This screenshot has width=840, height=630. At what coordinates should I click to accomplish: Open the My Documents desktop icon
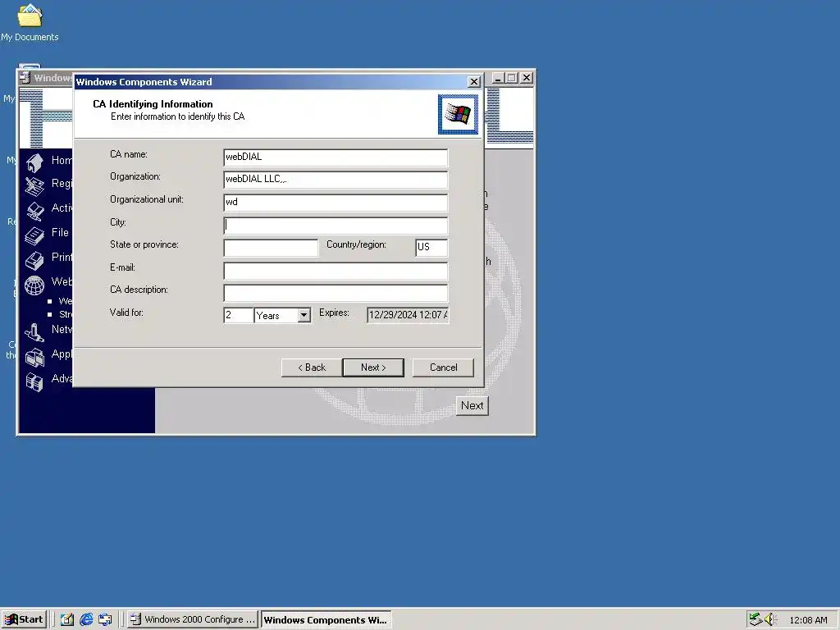[30, 16]
